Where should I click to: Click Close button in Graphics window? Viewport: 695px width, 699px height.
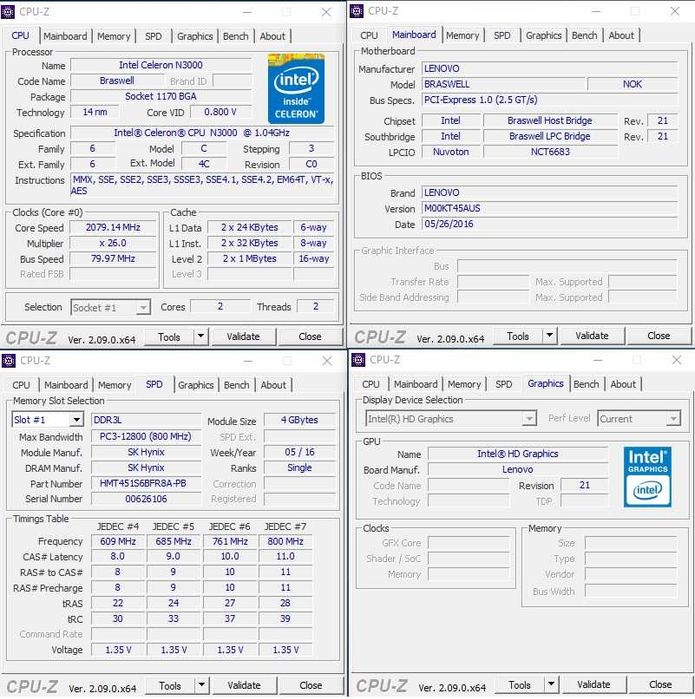(660, 684)
